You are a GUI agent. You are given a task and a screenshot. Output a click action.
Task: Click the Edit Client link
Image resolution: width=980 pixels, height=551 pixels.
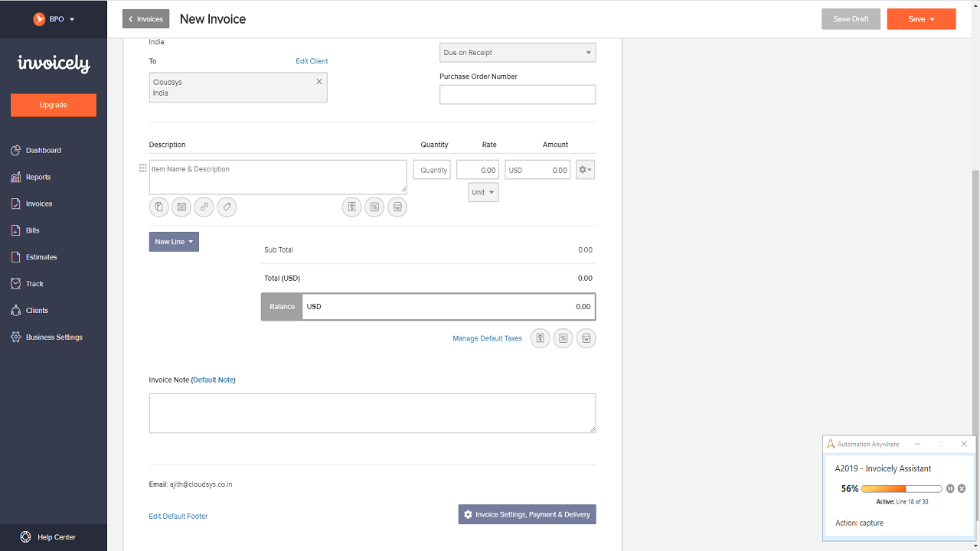312,61
